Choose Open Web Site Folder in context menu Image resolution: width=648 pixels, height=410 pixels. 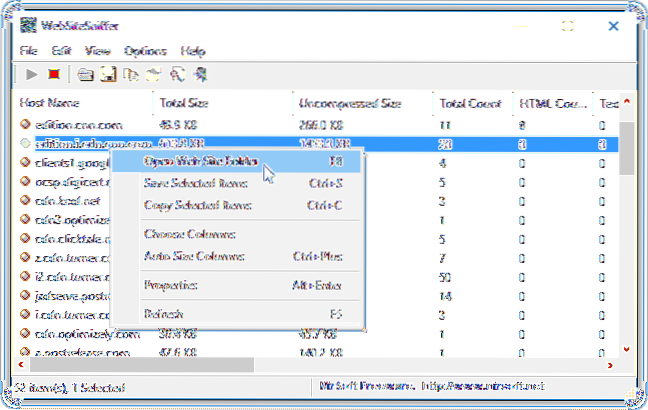click(201, 161)
